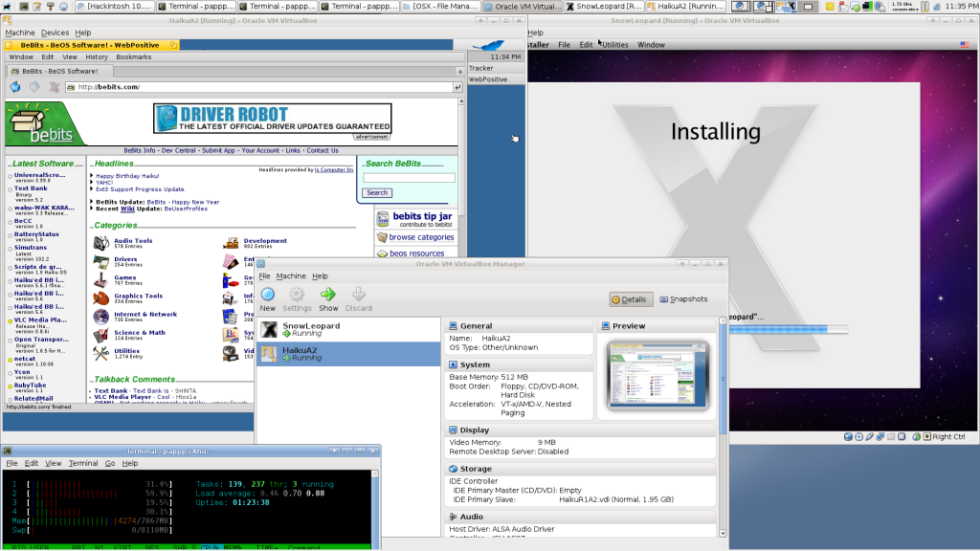Click the Audio Tools category icon
This screenshot has height=551, width=980.
[100, 242]
